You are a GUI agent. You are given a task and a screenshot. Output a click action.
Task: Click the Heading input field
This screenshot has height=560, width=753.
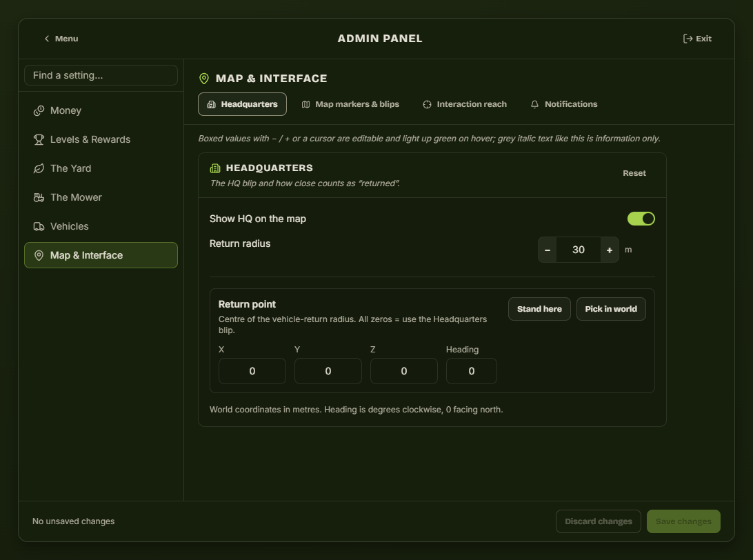pos(472,371)
